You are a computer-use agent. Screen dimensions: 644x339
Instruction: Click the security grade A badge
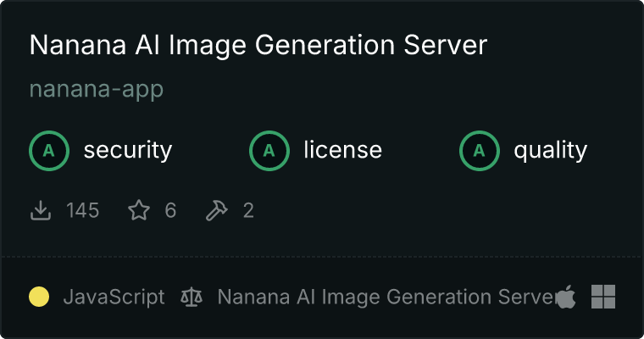pos(49,151)
